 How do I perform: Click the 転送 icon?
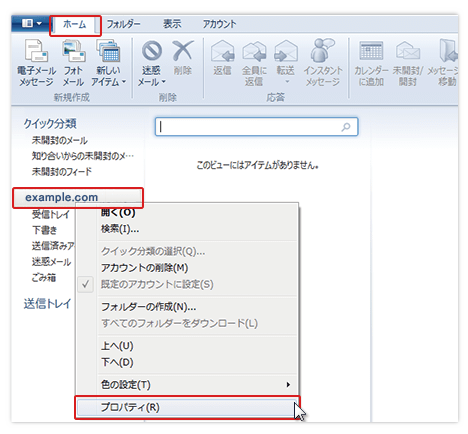(x=286, y=50)
